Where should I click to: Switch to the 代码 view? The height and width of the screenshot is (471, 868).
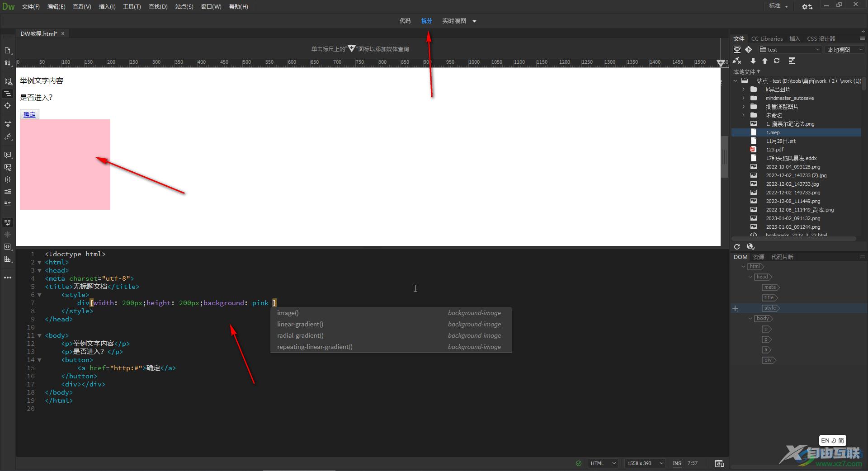tap(405, 21)
